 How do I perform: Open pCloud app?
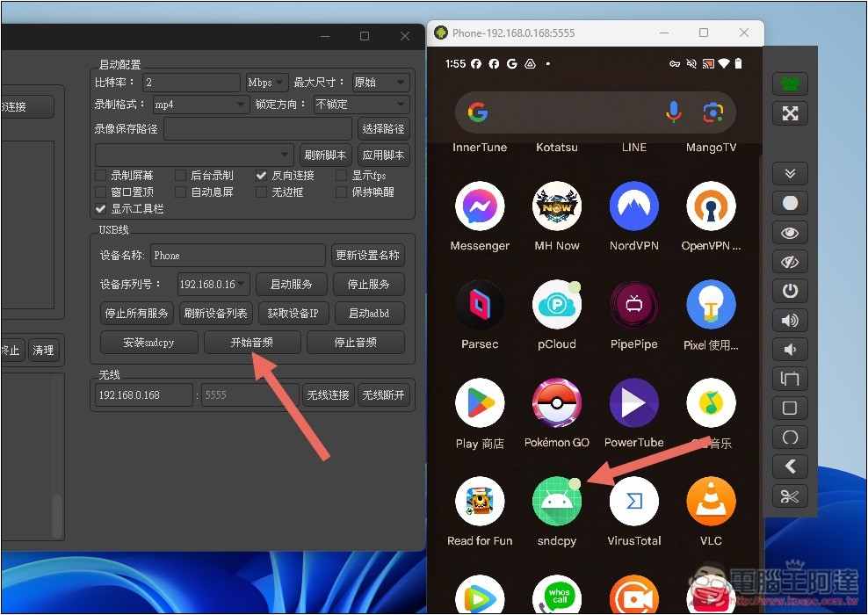tap(556, 305)
